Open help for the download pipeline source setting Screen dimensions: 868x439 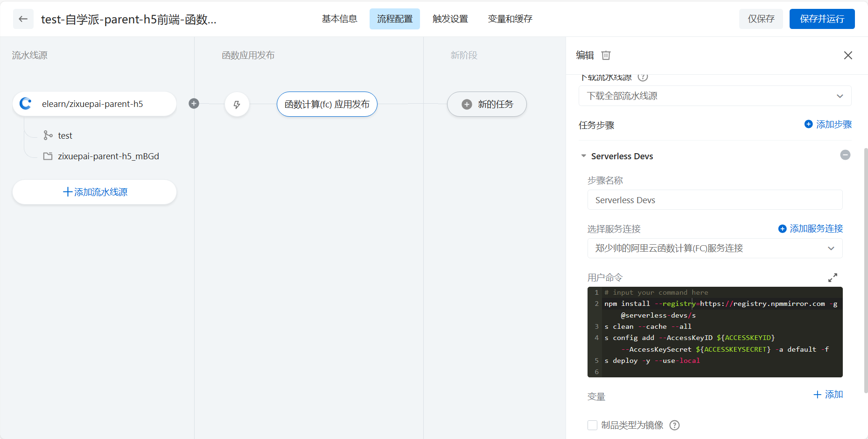coord(643,77)
